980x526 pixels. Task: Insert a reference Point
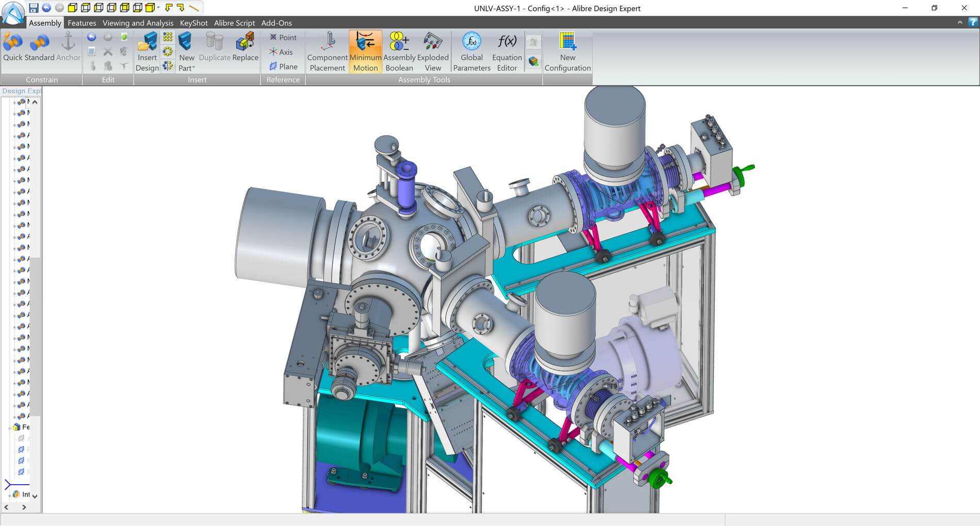pyautogui.click(x=283, y=37)
